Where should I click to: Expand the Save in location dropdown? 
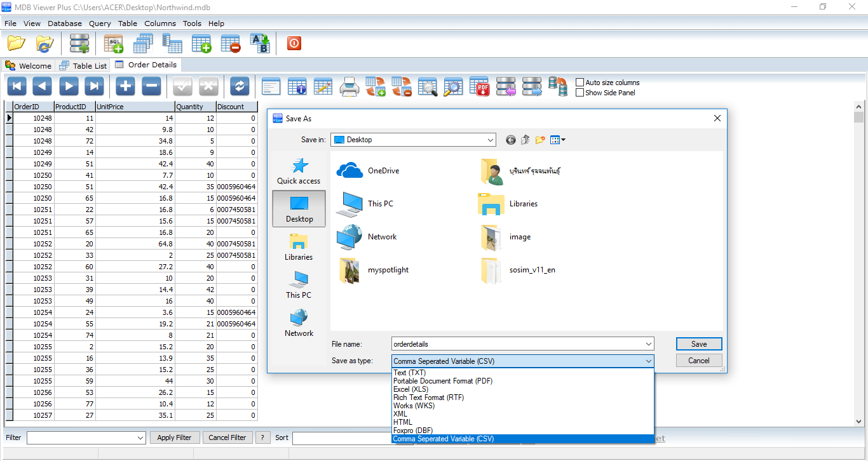click(490, 140)
